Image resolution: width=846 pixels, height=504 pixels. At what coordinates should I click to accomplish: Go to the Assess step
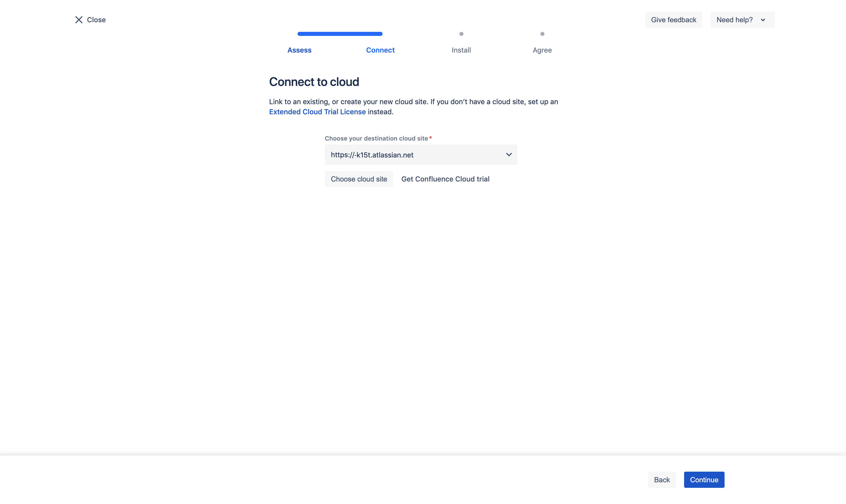(299, 50)
